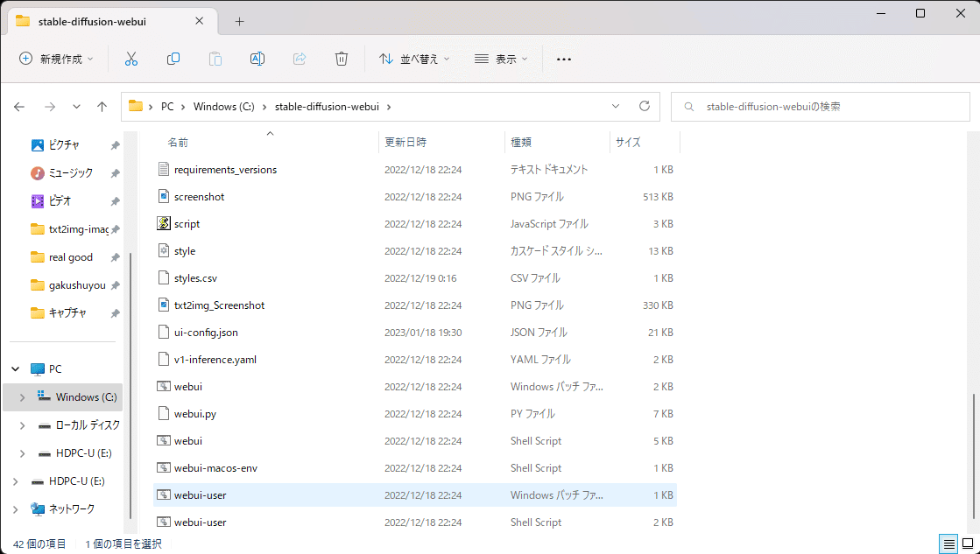Expand chevron after stable-diffusion-webui breadcrumb
The height and width of the screenshot is (554, 980).
pos(389,107)
